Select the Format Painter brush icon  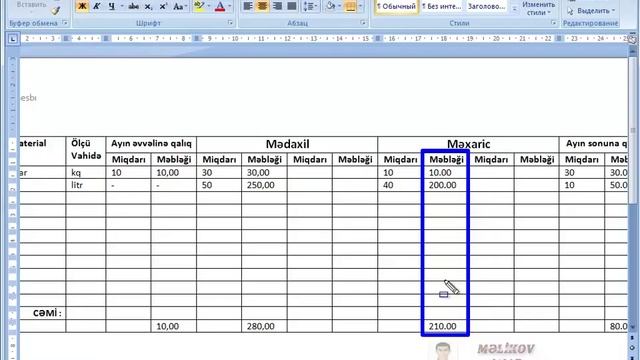[x=56, y=10]
